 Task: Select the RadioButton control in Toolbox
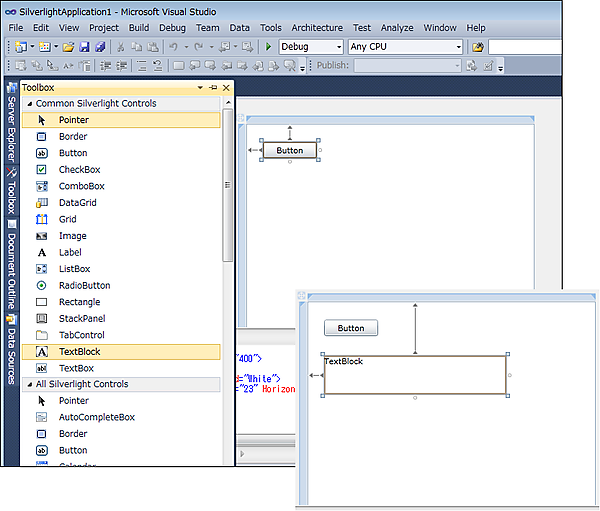coord(84,286)
